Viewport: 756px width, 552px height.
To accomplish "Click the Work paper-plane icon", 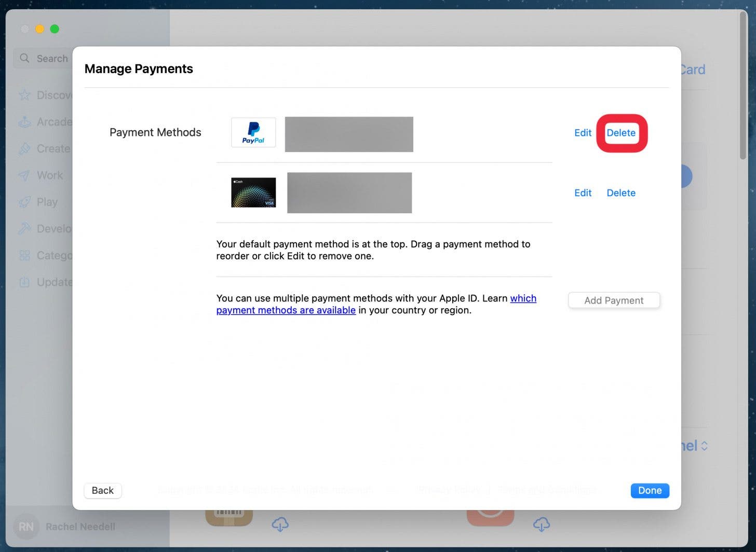I will pos(24,175).
